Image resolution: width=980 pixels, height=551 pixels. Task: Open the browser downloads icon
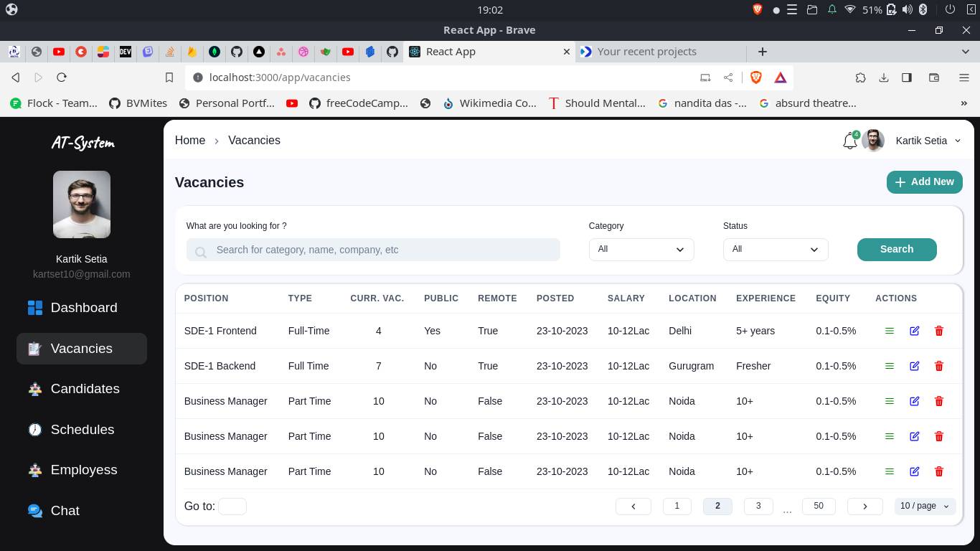[x=884, y=77]
